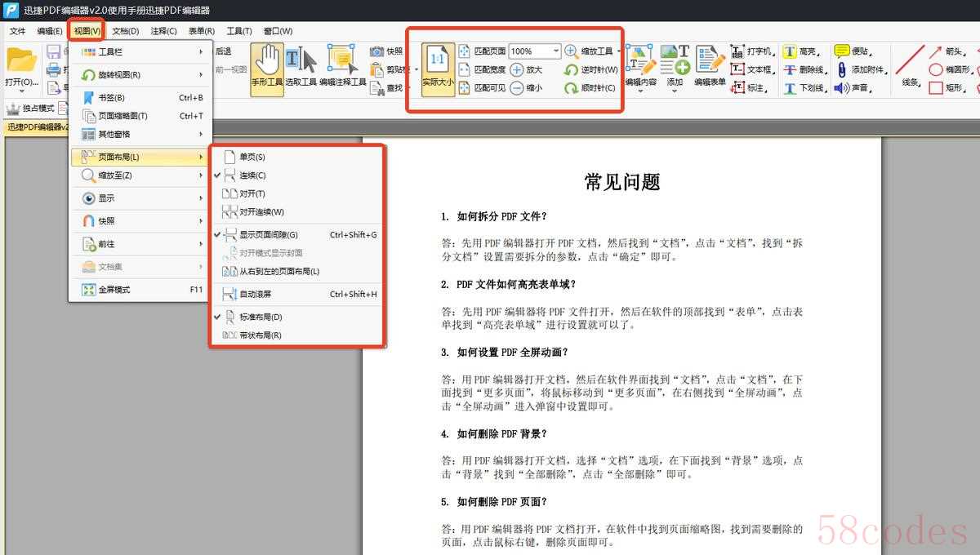The height and width of the screenshot is (555, 980).
Task: Select 带状布局(R) strip layout
Action: coord(297,335)
